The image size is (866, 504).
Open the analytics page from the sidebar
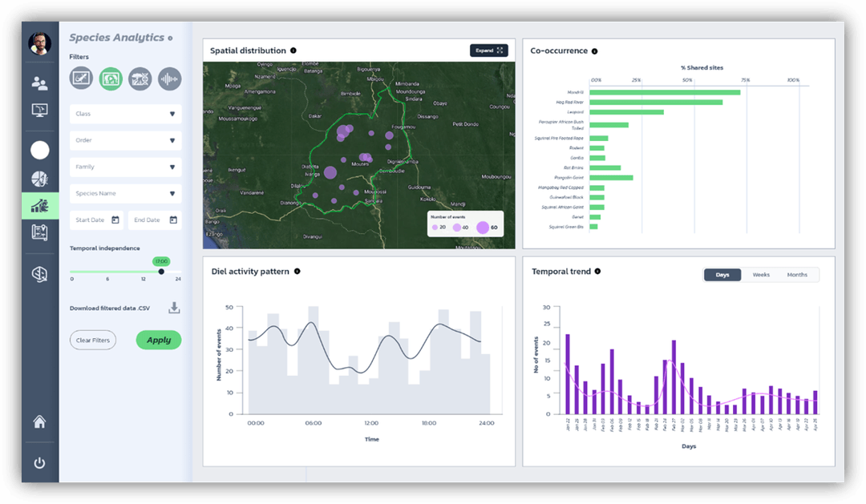(x=39, y=205)
